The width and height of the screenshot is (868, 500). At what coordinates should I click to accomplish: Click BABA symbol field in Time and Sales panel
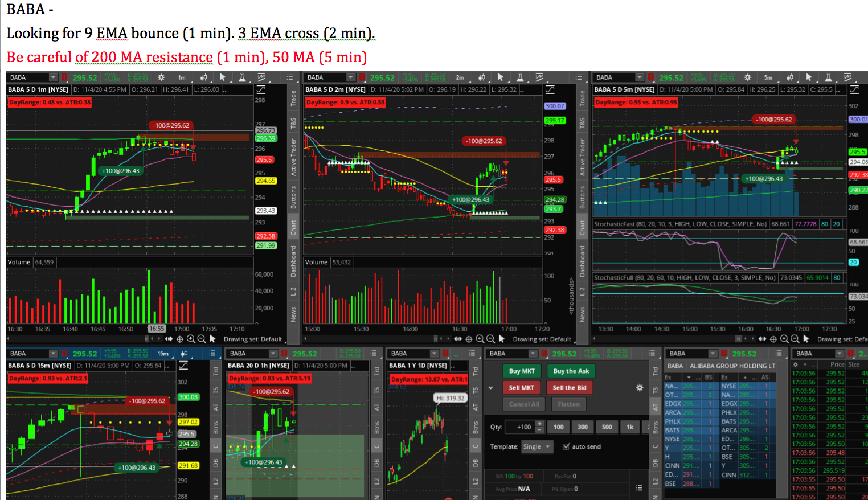coord(814,354)
